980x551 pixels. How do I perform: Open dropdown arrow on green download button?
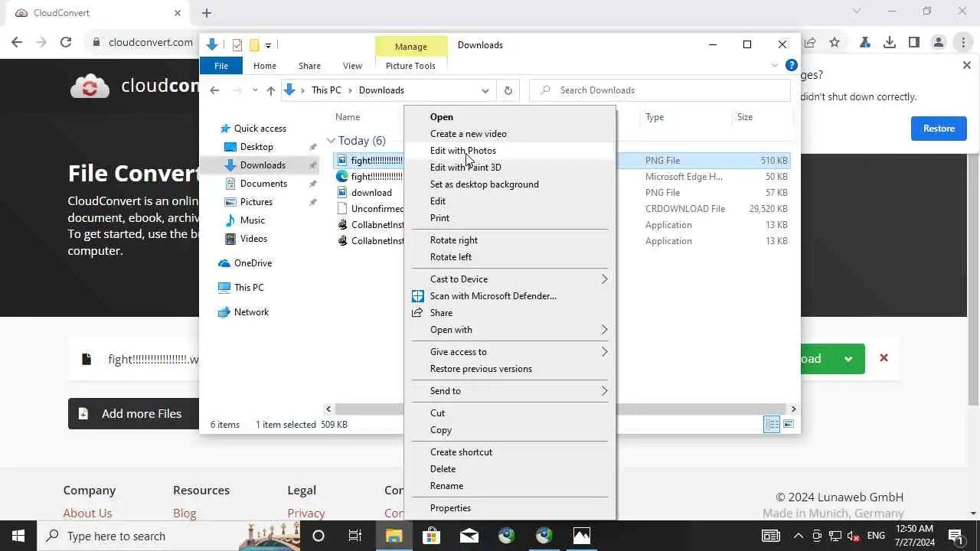coord(848,358)
